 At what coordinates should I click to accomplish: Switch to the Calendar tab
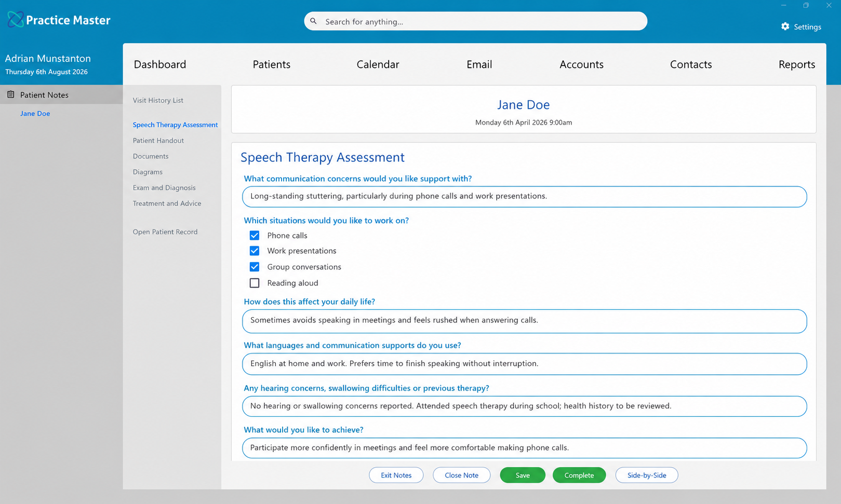pos(378,64)
